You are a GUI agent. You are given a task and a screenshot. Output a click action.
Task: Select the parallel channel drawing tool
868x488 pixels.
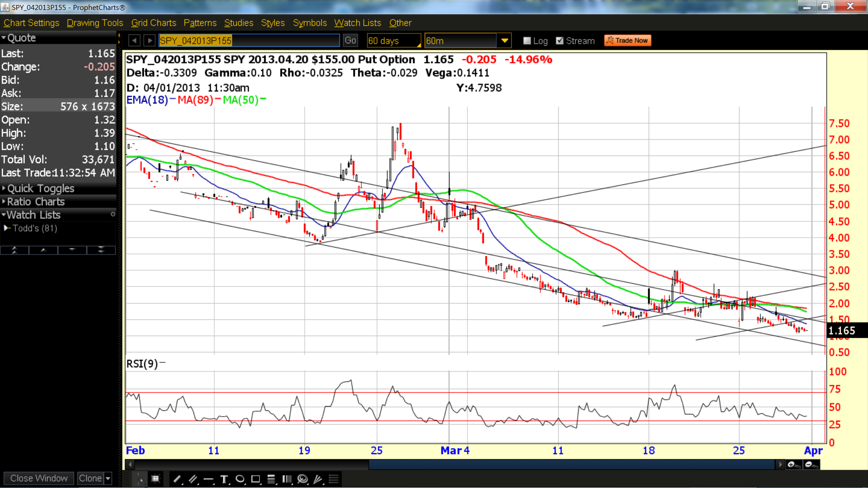pos(193,479)
